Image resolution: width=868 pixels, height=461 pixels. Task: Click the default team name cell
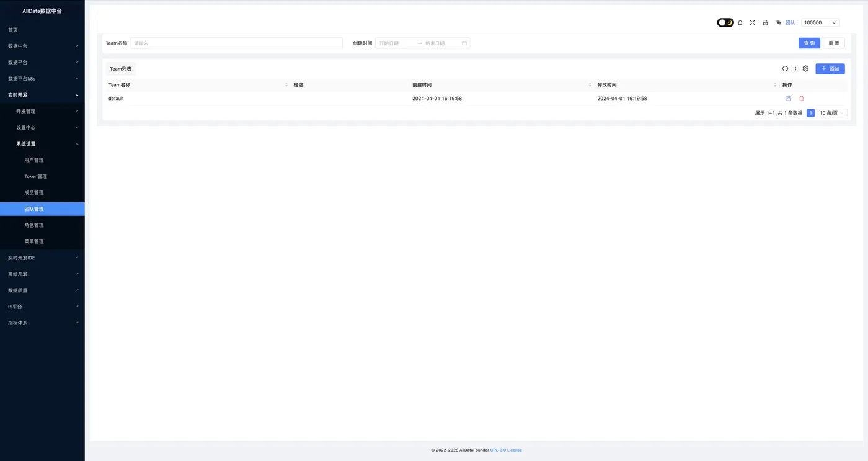(116, 98)
